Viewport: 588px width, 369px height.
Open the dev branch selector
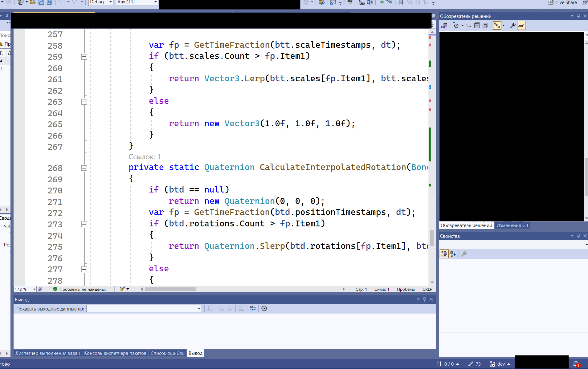[500, 364]
